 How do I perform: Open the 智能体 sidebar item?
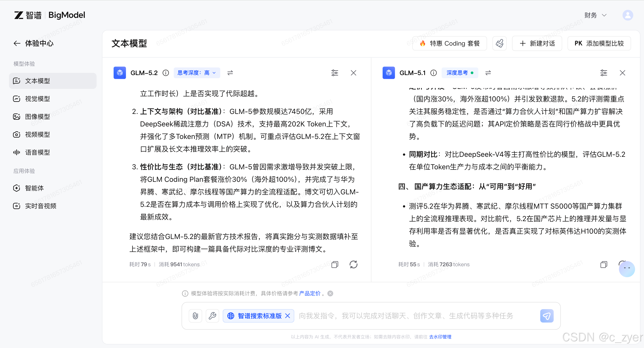point(53,188)
